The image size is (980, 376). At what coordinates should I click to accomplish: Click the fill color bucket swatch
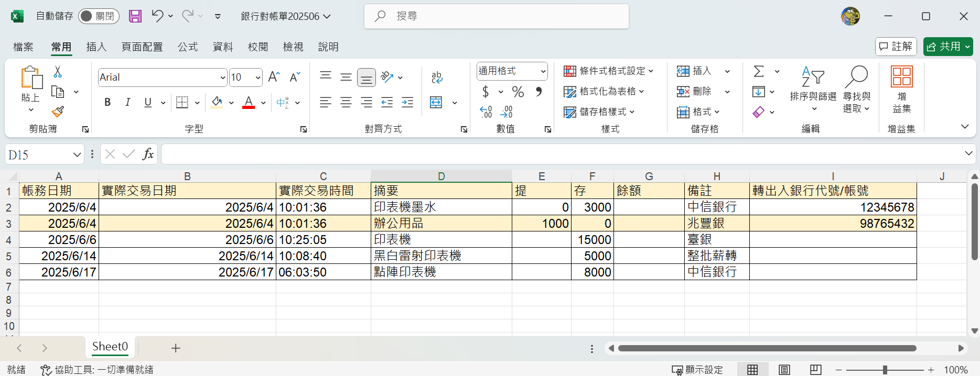(x=217, y=102)
